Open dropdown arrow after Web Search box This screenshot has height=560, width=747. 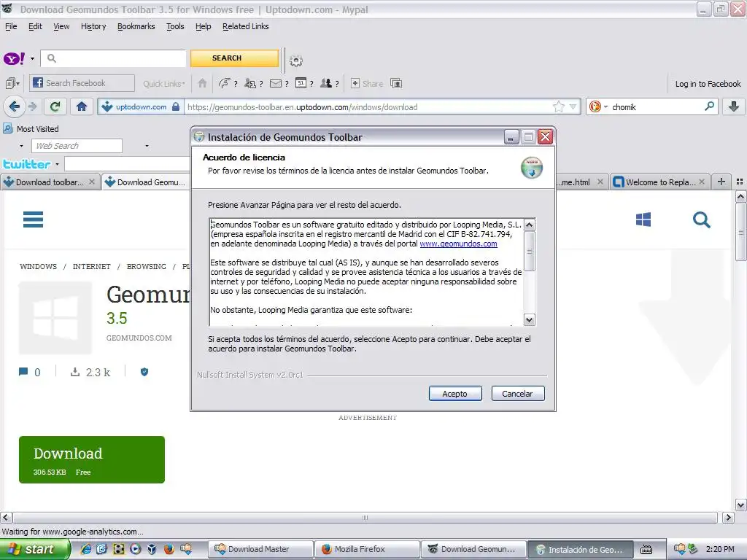[x=147, y=146]
